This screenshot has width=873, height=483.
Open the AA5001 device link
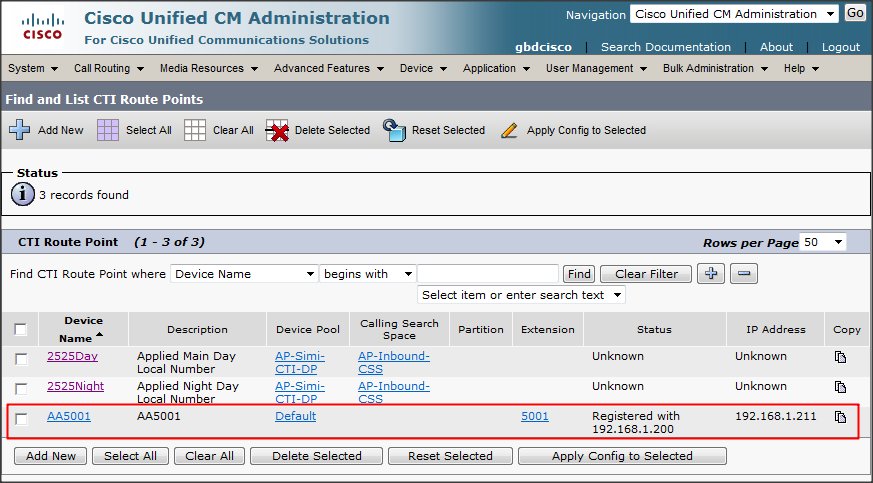(68, 416)
